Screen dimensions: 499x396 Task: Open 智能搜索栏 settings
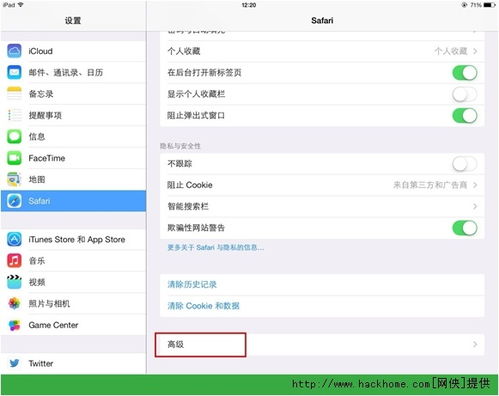(x=322, y=206)
